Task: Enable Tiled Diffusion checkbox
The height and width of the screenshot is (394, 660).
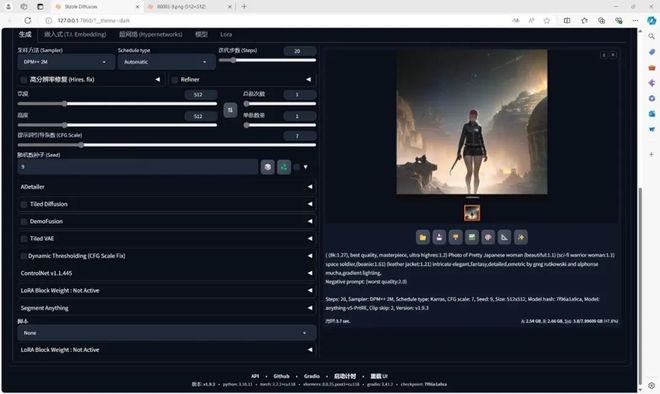Action: [24, 204]
